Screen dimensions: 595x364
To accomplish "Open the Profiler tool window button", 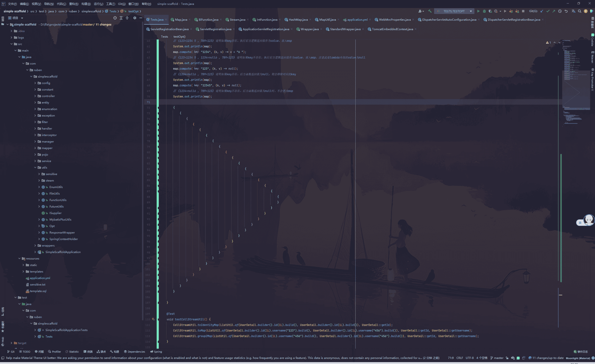I will coord(54,351).
